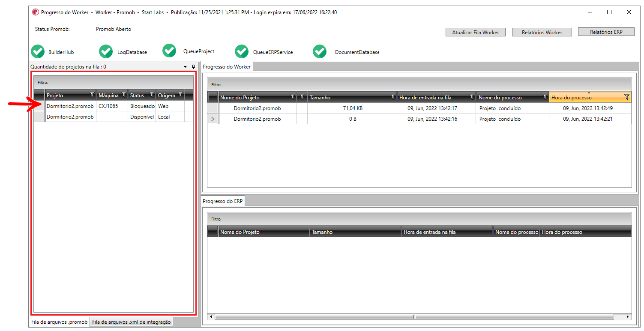Click Dormitorio2.promob in the 0 B Worker row
The width and height of the screenshot is (644, 331).
[257, 119]
